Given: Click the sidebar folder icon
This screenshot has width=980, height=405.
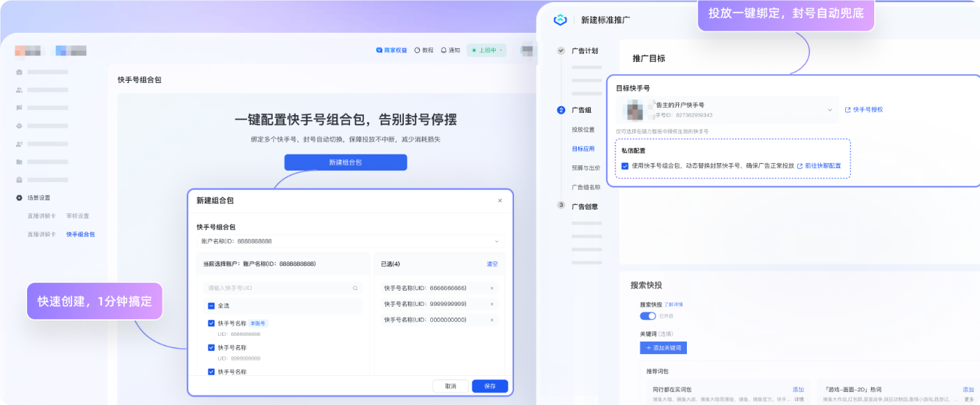Looking at the screenshot, I should point(19,162).
